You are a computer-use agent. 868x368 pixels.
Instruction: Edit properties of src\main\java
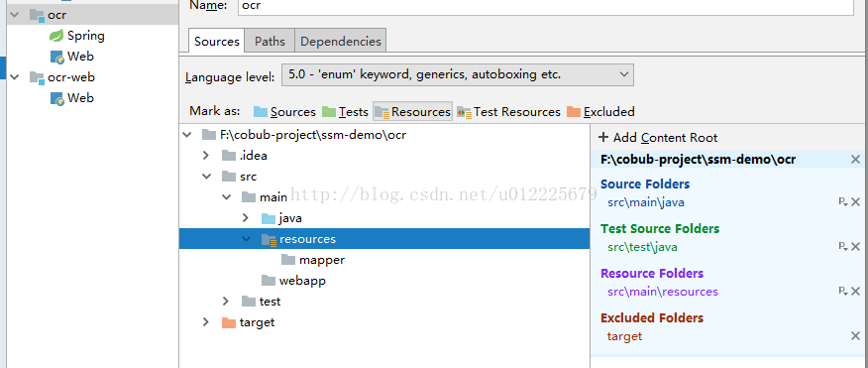coord(843,202)
